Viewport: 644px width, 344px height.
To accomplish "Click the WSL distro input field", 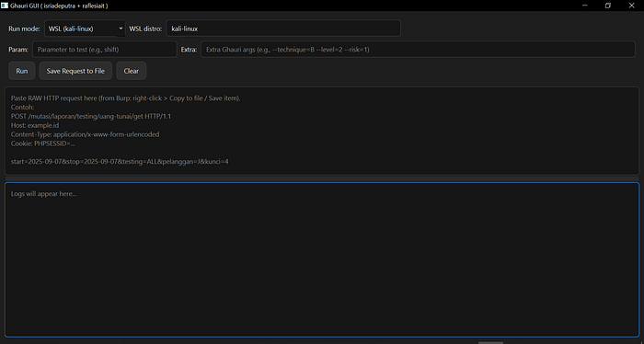I will click(283, 29).
